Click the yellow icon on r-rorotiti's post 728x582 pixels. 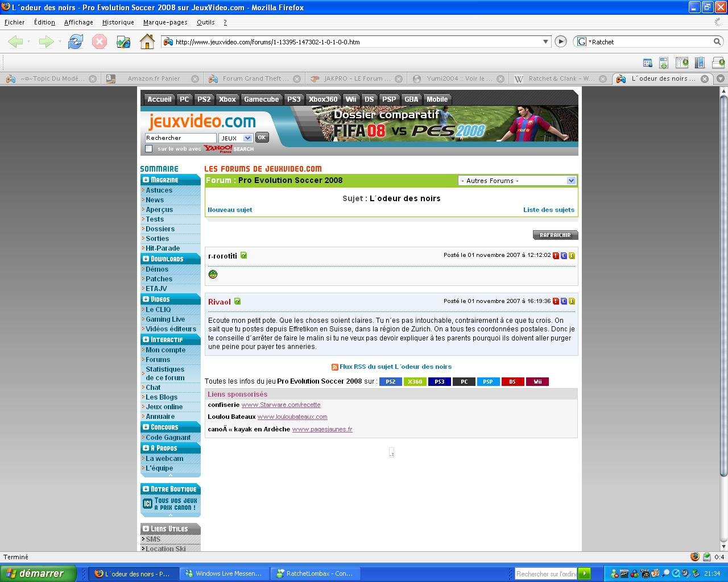click(x=572, y=256)
